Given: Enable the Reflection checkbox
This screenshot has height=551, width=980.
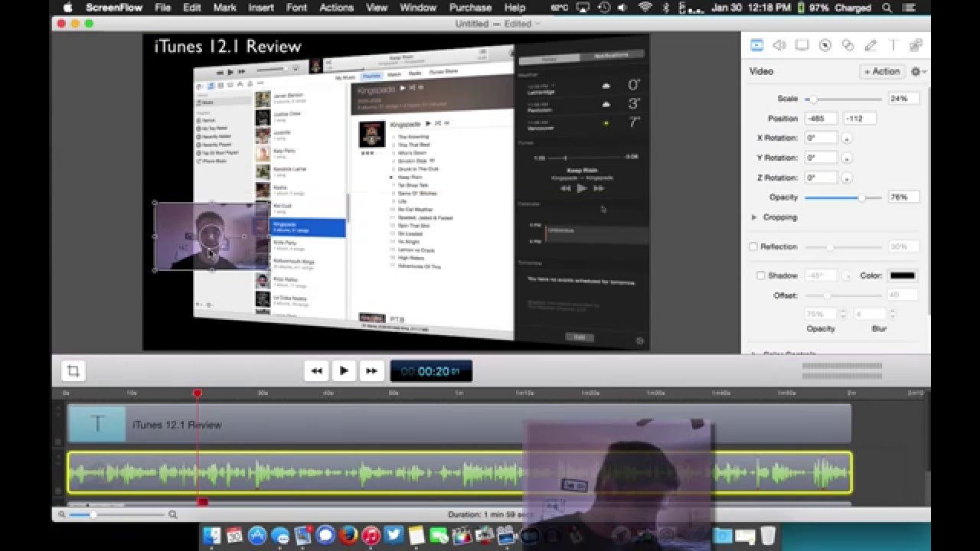Looking at the screenshot, I should pos(753,246).
